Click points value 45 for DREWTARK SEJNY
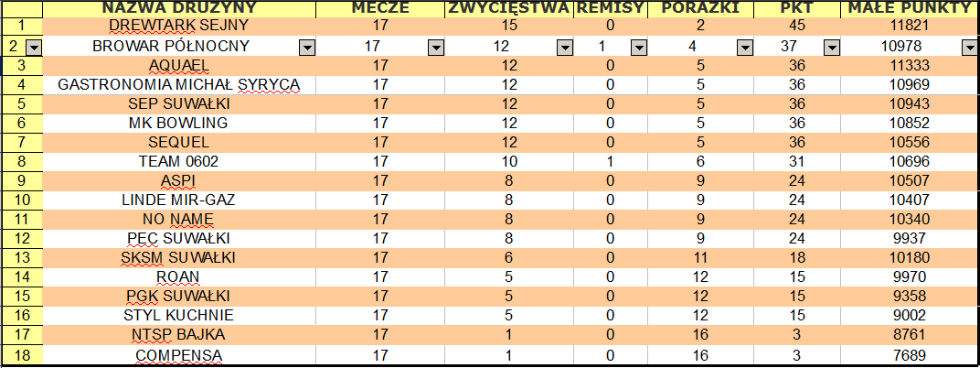This screenshot has width=980, height=368. (x=797, y=26)
